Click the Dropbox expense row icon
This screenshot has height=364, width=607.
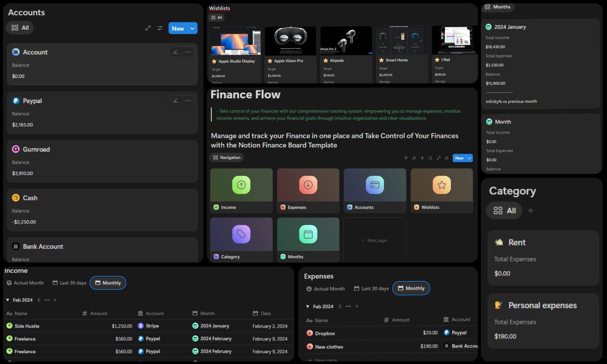(x=310, y=333)
